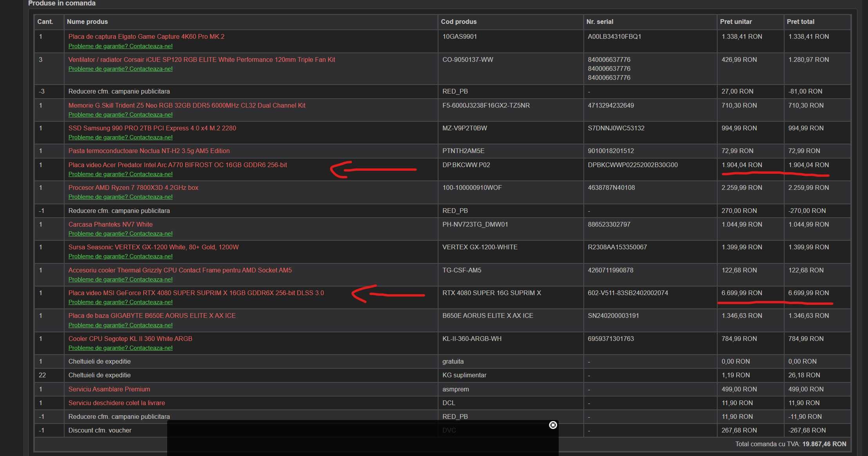This screenshot has width=868, height=456.
Task: Click warranty contact link under Phanteks NV7 case
Action: point(121,234)
